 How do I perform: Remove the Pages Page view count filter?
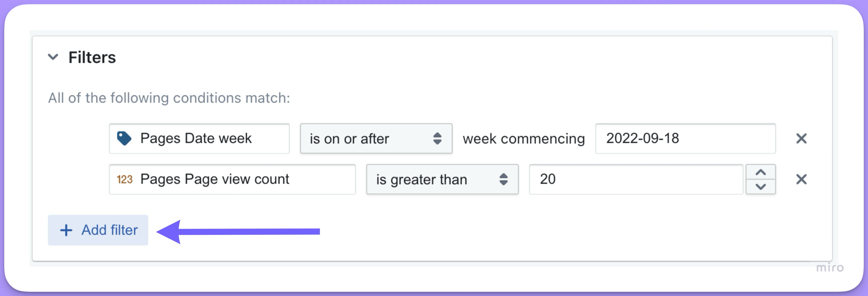click(x=801, y=179)
